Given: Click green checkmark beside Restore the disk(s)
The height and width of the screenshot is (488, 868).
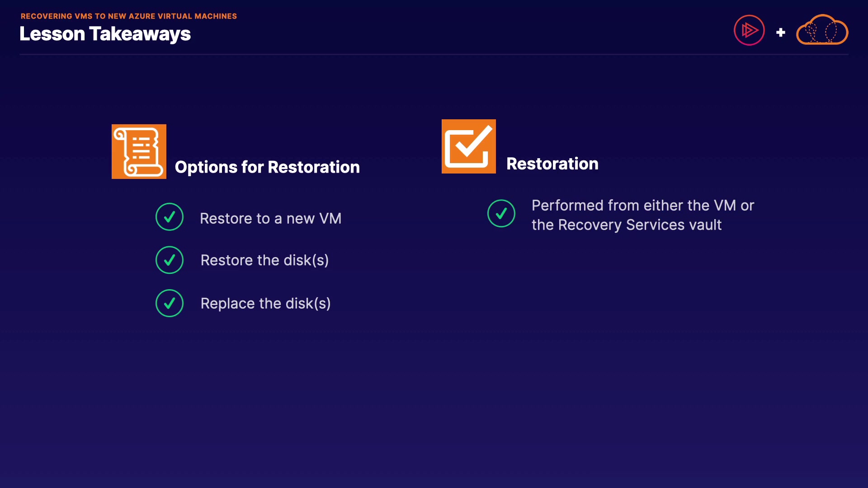Looking at the screenshot, I should coord(170,260).
